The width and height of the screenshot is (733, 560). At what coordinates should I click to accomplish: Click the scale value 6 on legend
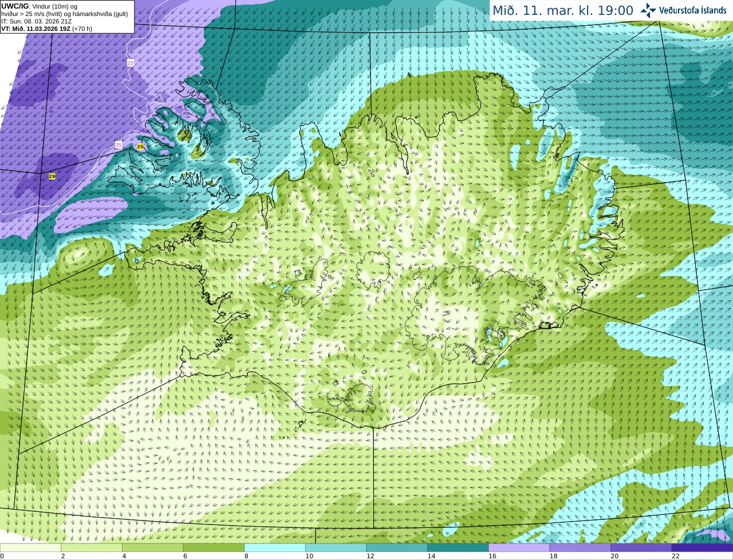tap(186, 556)
